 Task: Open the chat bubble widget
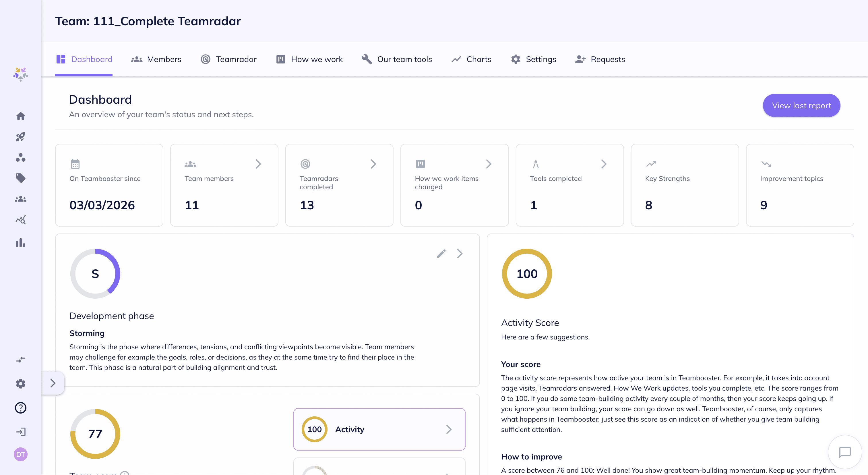[x=845, y=452]
